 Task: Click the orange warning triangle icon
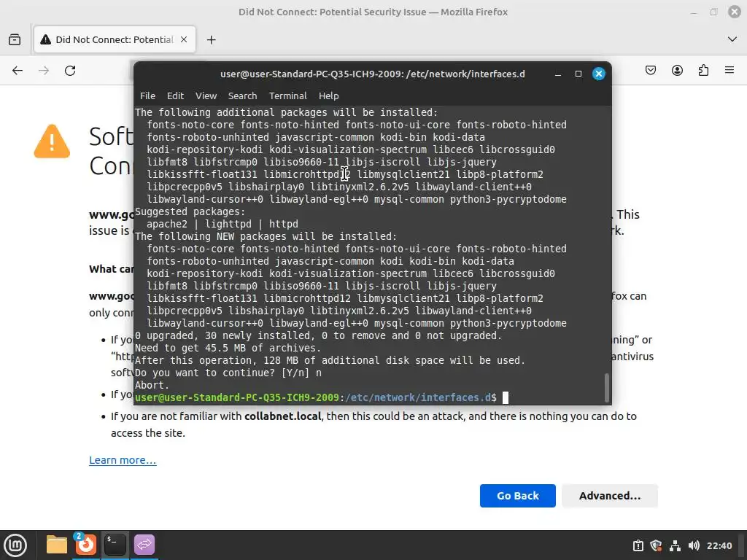click(52, 141)
